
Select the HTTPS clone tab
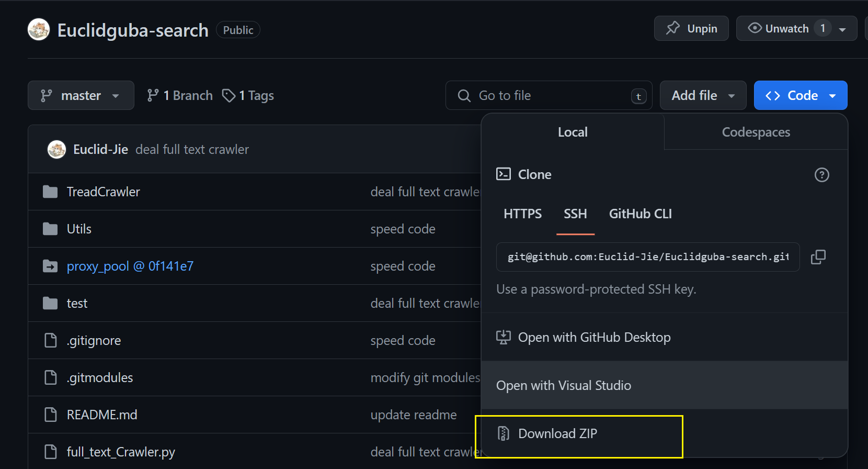522,214
